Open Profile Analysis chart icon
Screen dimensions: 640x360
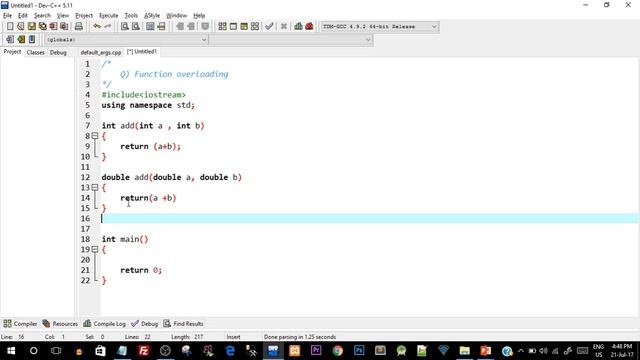click(x=298, y=27)
